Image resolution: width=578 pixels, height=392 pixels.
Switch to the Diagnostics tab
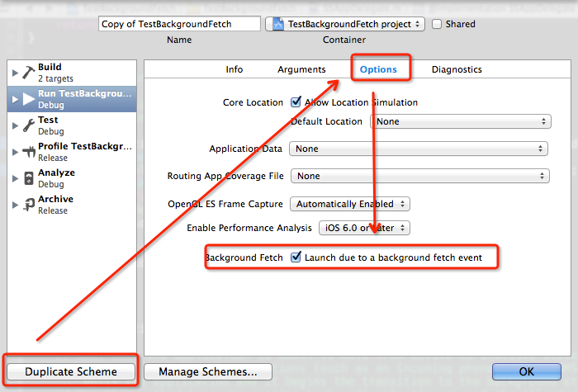pos(457,69)
